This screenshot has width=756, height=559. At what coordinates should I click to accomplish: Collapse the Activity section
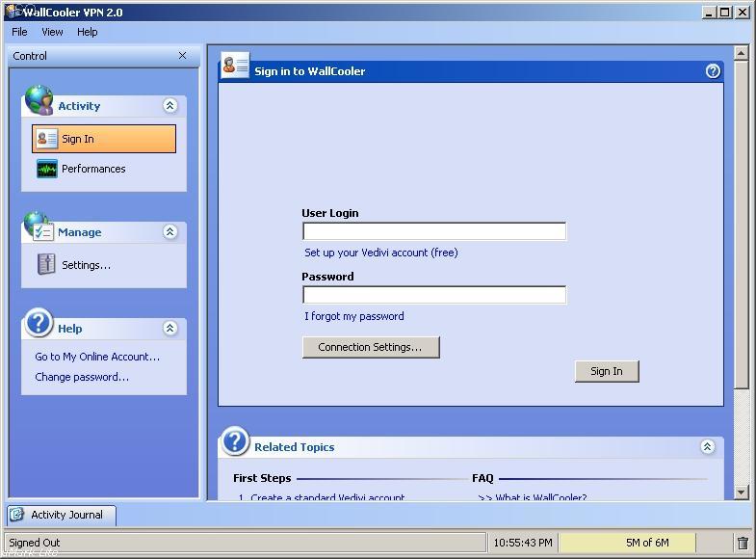(x=170, y=105)
